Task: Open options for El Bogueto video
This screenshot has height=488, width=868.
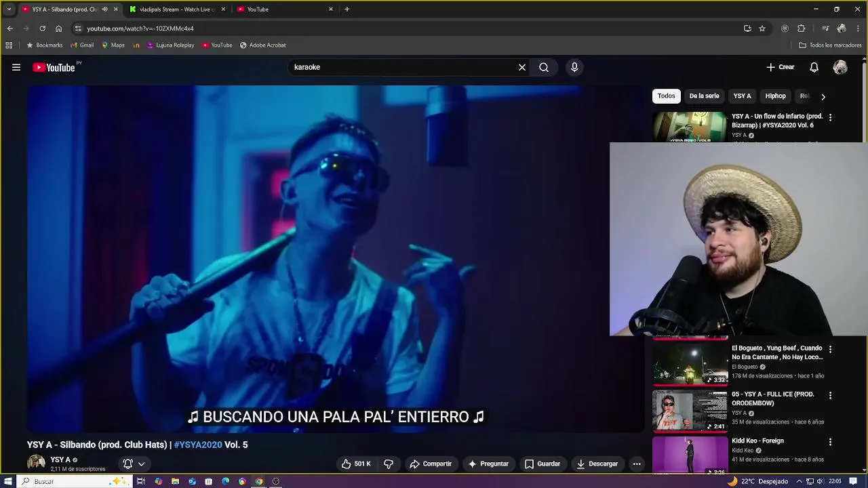Action: coord(830,349)
